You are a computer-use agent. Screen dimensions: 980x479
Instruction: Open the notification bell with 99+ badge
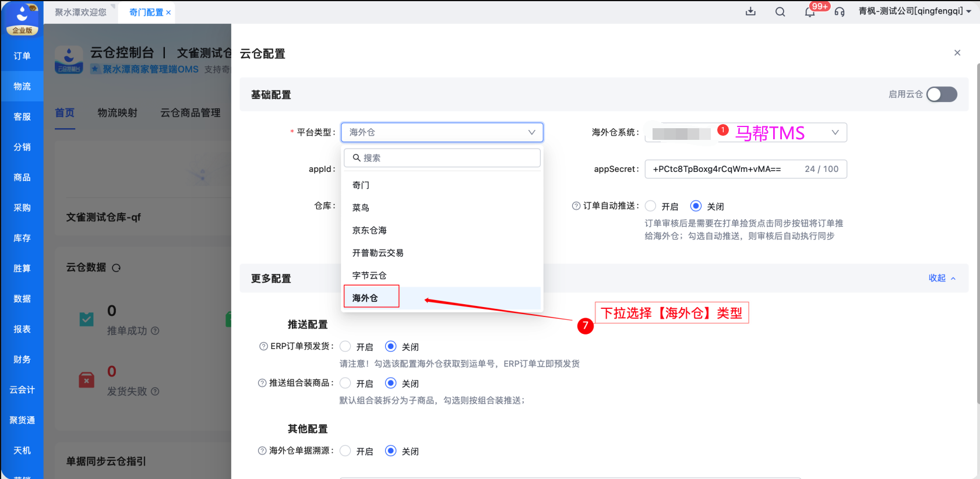point(810,12)
